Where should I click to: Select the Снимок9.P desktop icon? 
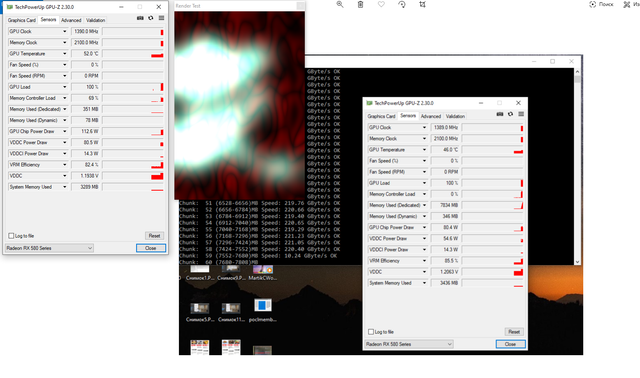231,273
